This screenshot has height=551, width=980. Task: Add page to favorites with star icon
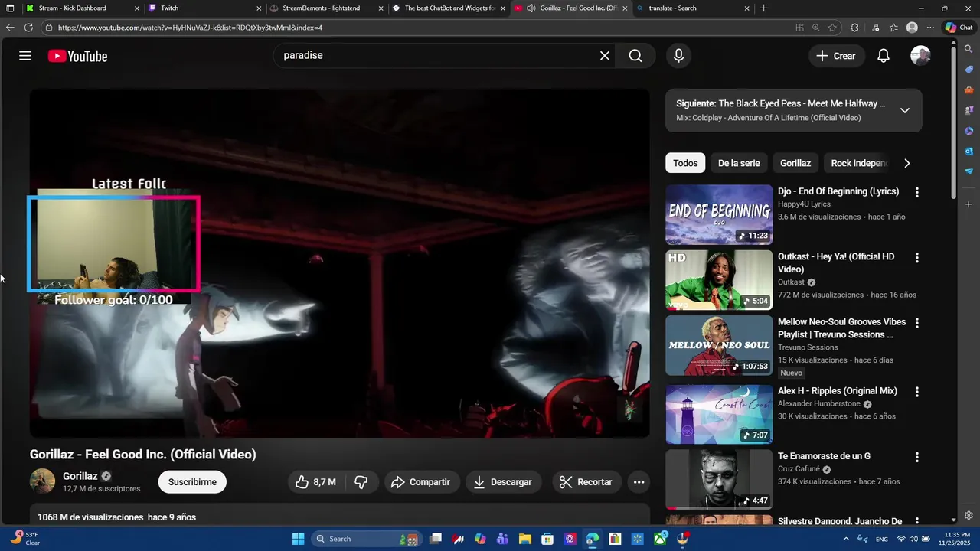[832, 28]
